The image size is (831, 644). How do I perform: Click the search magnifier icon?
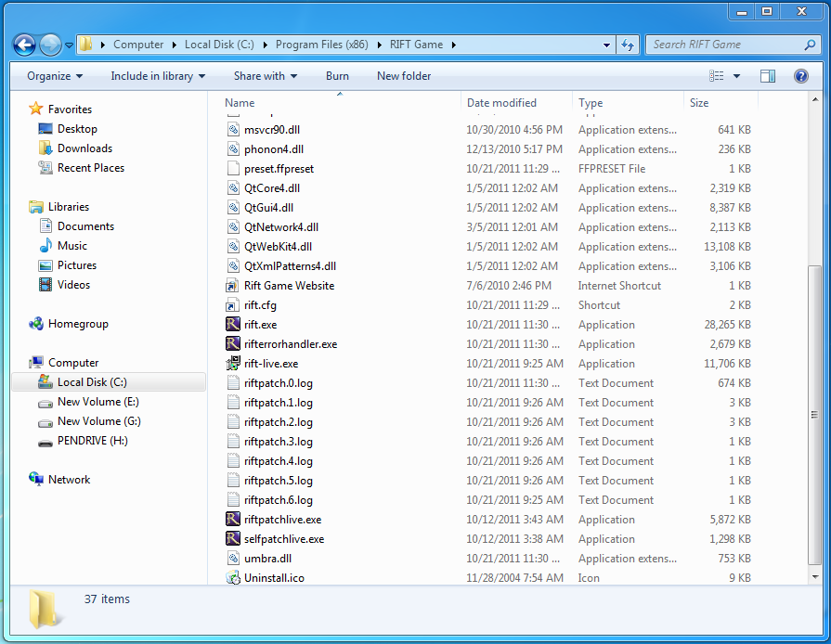tap(810, 45)
